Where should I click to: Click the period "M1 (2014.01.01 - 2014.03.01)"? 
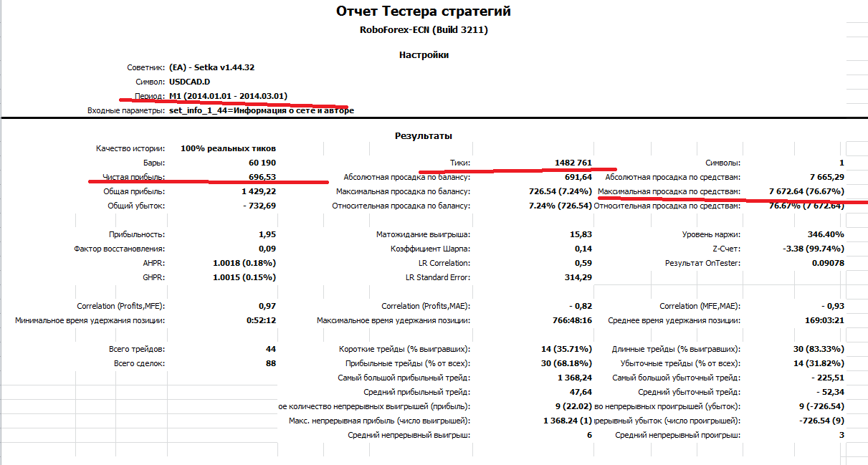click(x=228, y=96)
